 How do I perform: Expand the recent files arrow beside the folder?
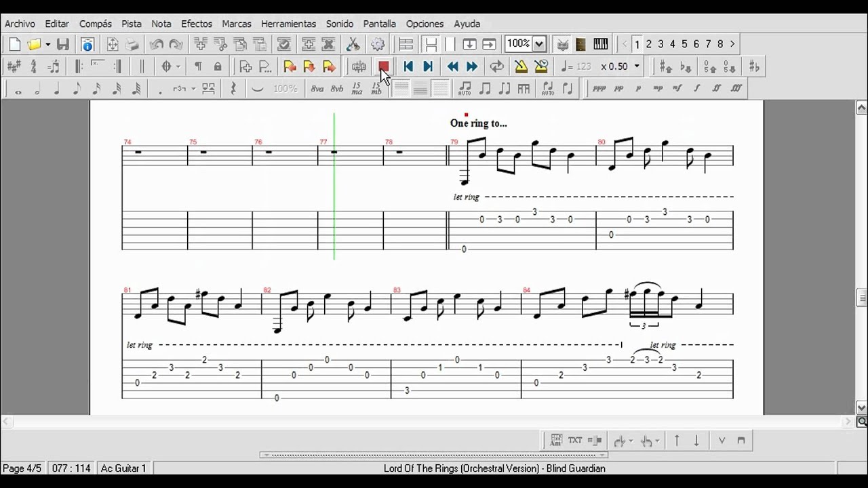(x=47, y=45)
